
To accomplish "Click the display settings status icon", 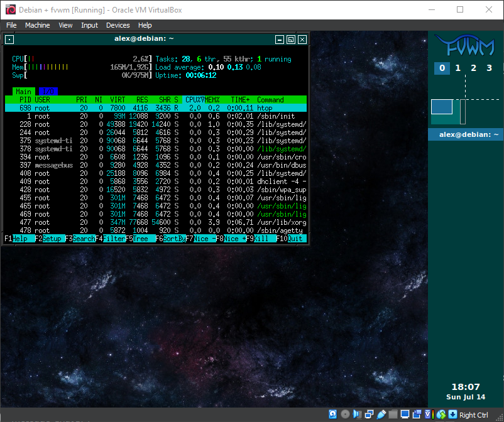I will (405, 414).
